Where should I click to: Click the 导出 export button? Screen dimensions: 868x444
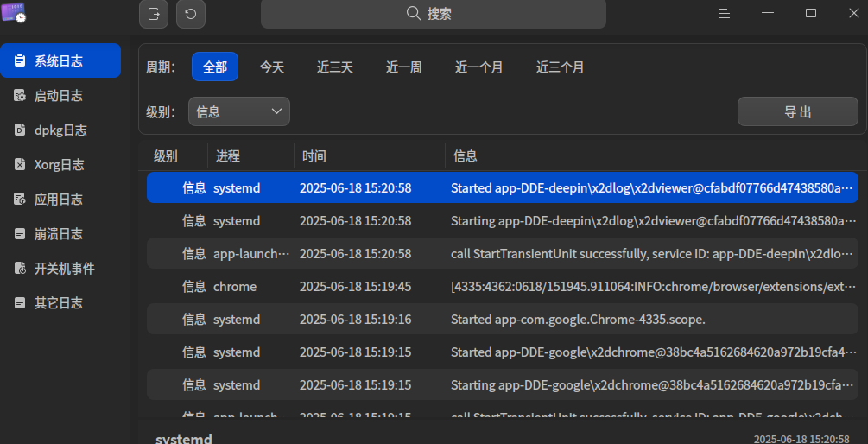point(798,111)
